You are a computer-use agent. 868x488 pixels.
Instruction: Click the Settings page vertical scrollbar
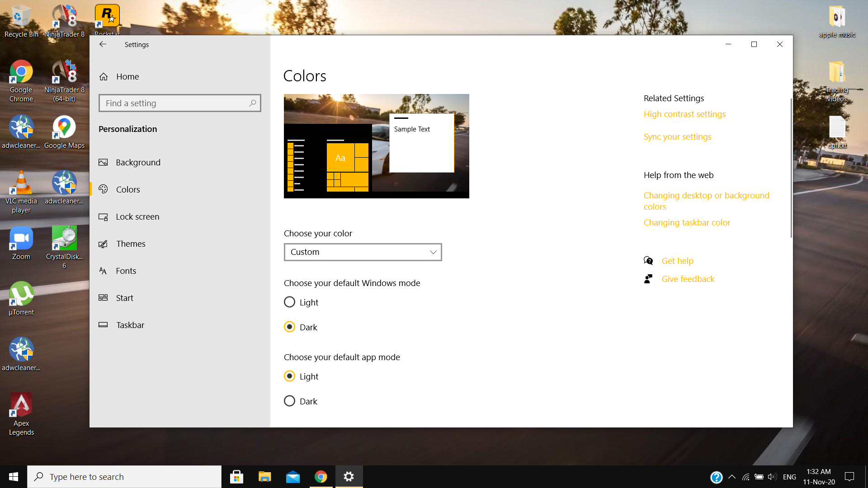(x=791, y=167)
